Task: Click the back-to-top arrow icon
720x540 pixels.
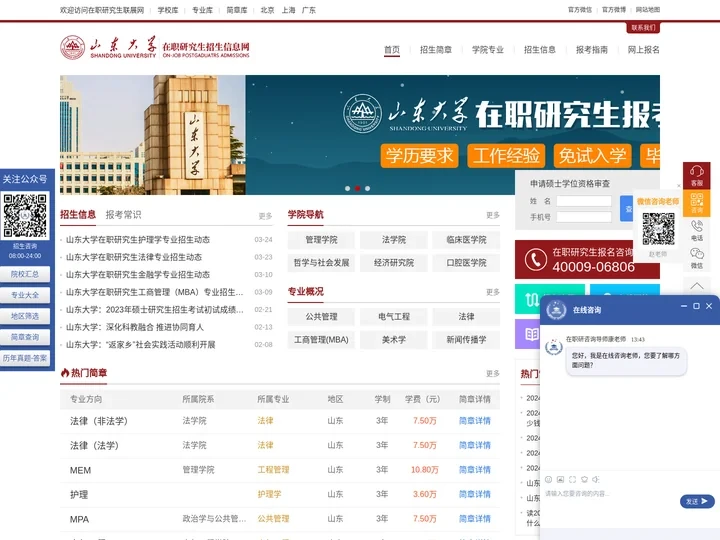Action: pyautogui.click(x=696, y=286)
